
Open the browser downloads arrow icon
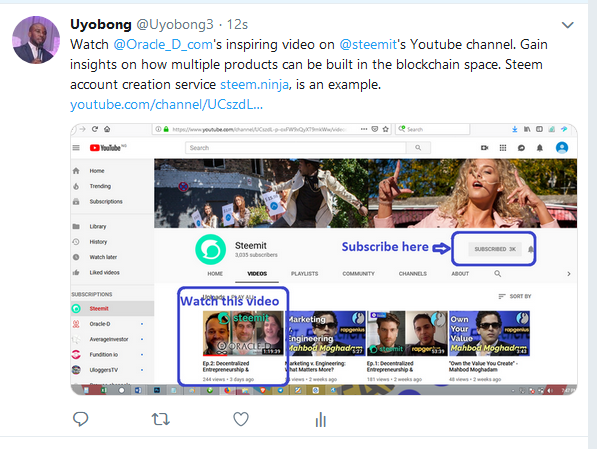(x=514, y=129)
